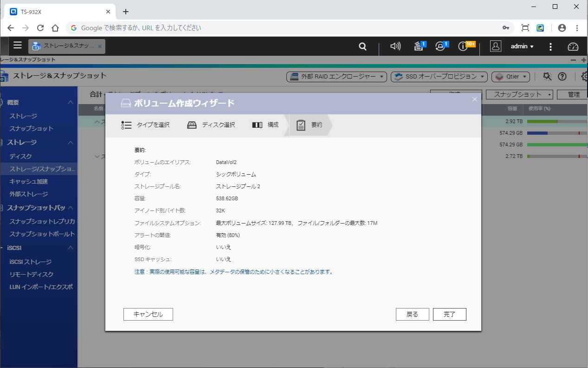Click the help question mark icon
588x368 pixels.
pyautogui.click(x=562, y=77)
